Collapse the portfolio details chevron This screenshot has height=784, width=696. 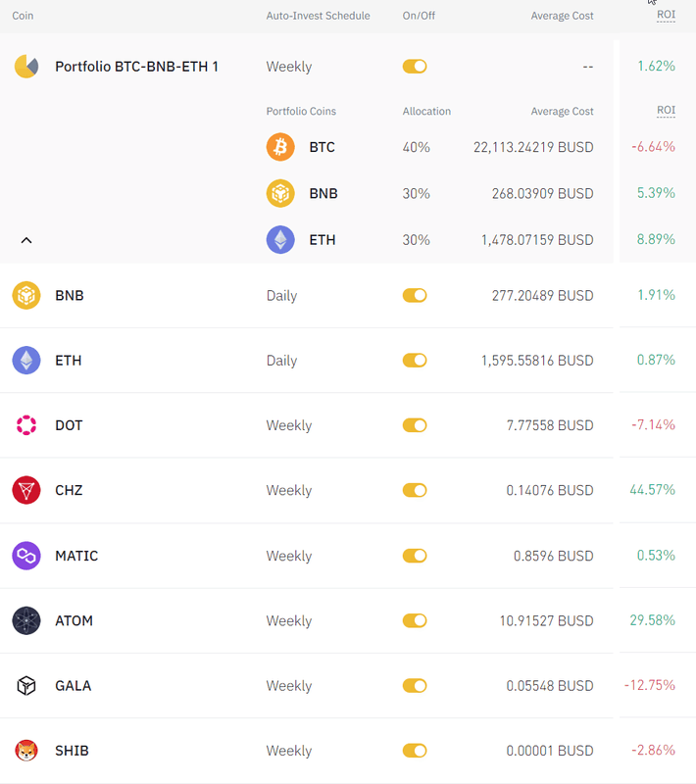click(x=26, y=240)
